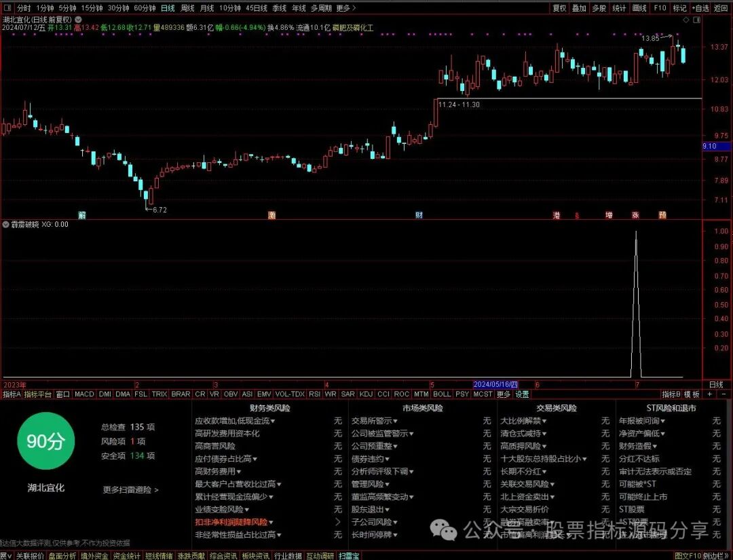The image size is (733, 560).
Task: Select KDJ indicator
Action: [366, 394]
